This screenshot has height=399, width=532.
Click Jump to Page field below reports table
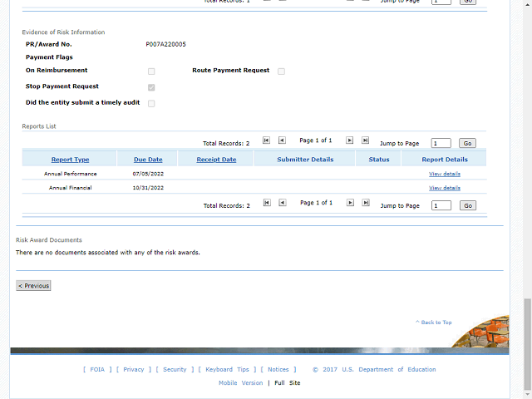441,205
